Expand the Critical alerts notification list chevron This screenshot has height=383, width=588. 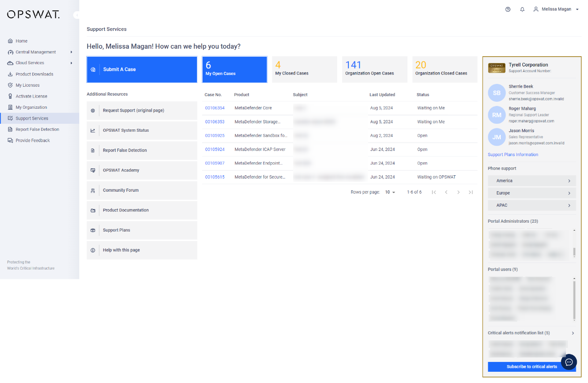tap(573, 333)
